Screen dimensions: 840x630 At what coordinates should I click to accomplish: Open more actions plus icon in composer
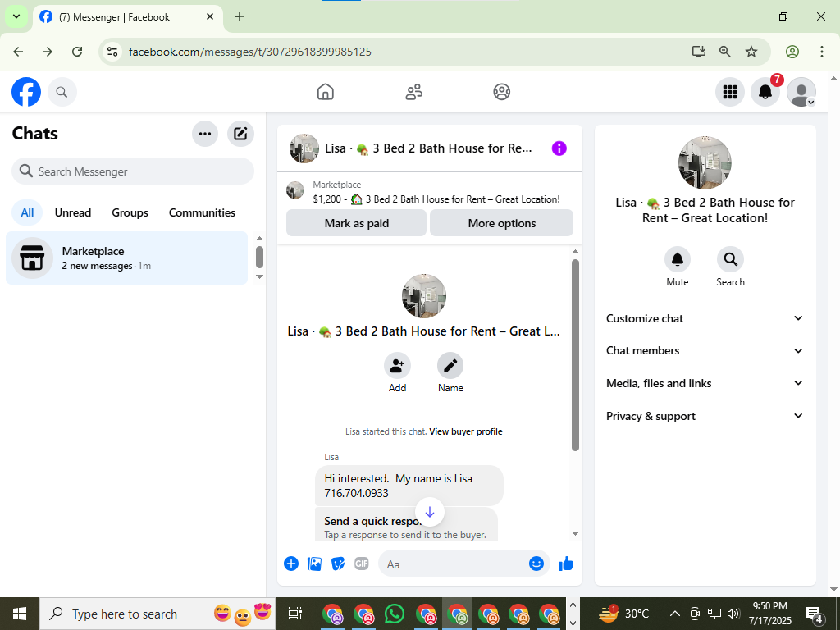pyautogui.click(x=291, y=564)
